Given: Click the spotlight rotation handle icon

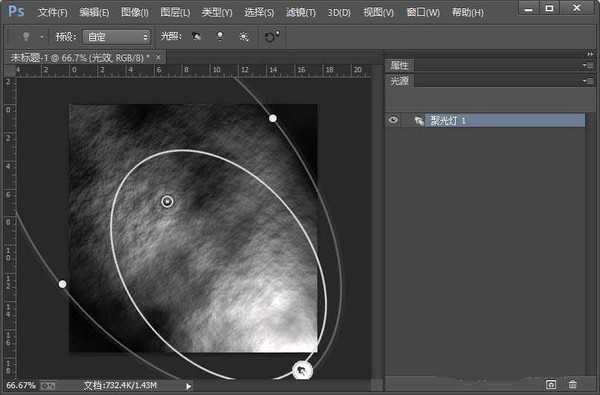Looking at the screenshot, I should [303, 371].
